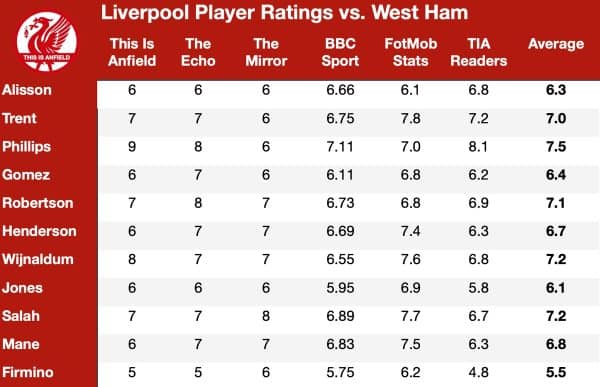This screenshot has width=600, height=387.
Task: Click the This Is Anfield liver bird logo
Action: click(47, 41)
